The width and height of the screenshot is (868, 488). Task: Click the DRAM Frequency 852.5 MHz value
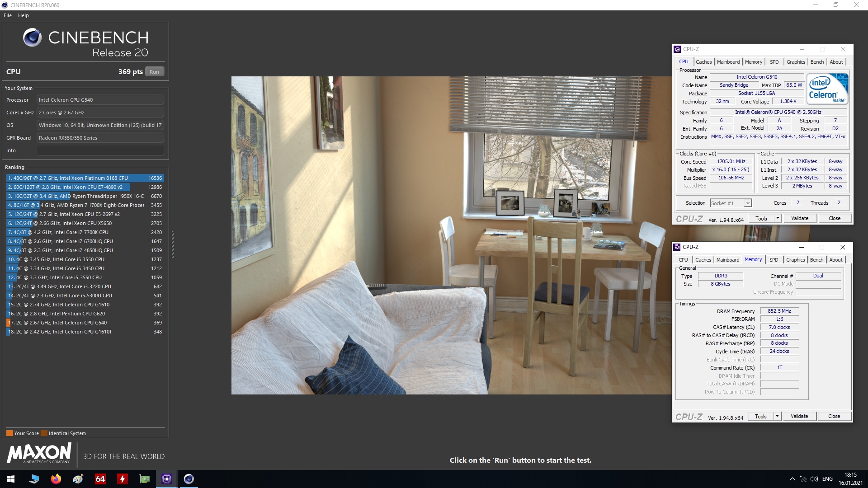[779, 311]
